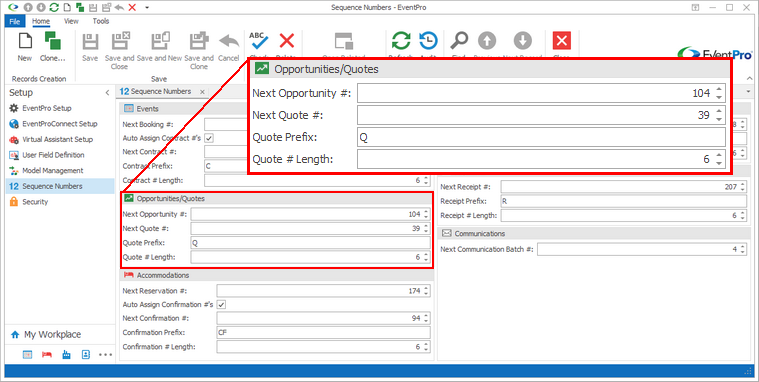
Task: Close the Sequence Numbers tab
Action: [x=202, y=92]
